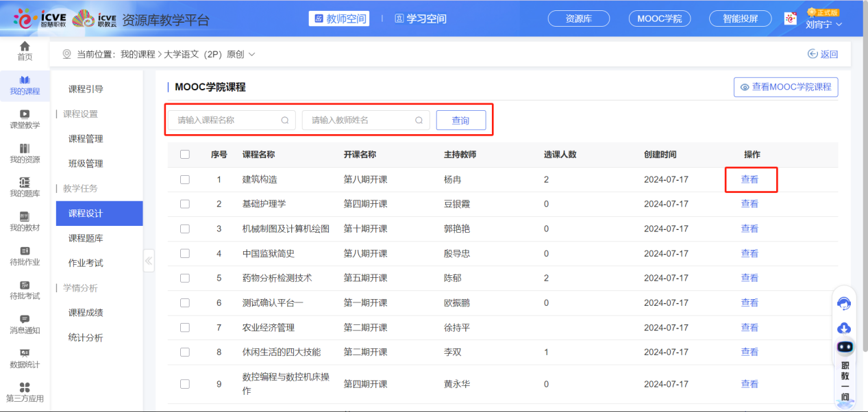Click the course name search field
This screenshot has height=412, width=868.
pos(226,120)
